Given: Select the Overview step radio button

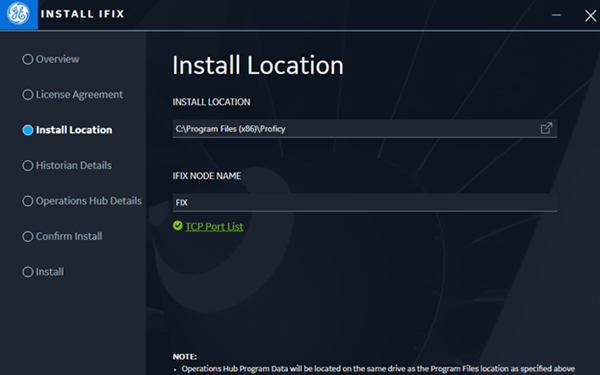Looking at the screenshot, I should (28, 59).
